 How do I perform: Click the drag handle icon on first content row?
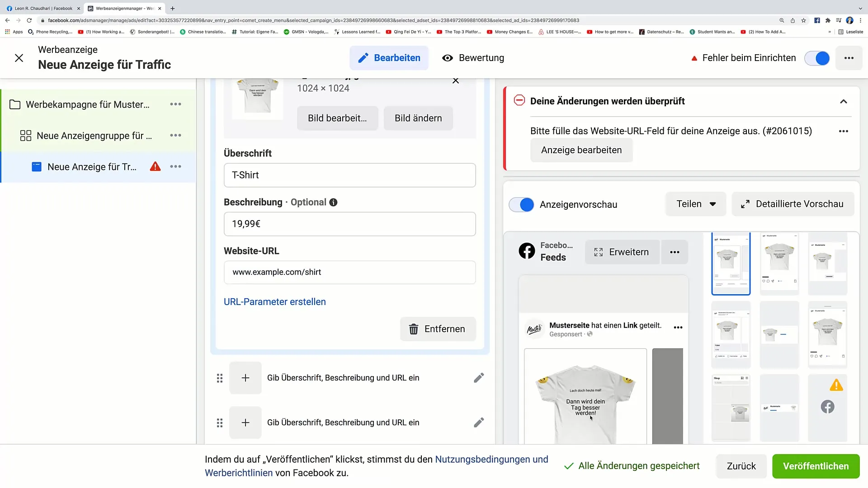220,378
